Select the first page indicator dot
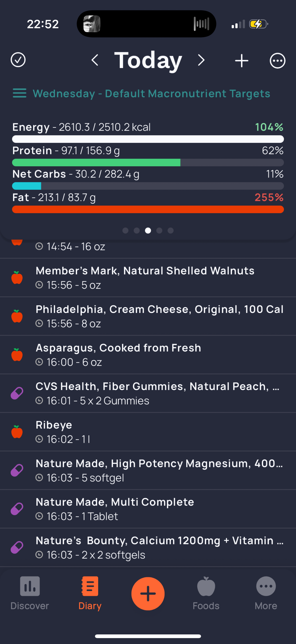296x644 pixels. pyautogui.click(x=125, y=230)
